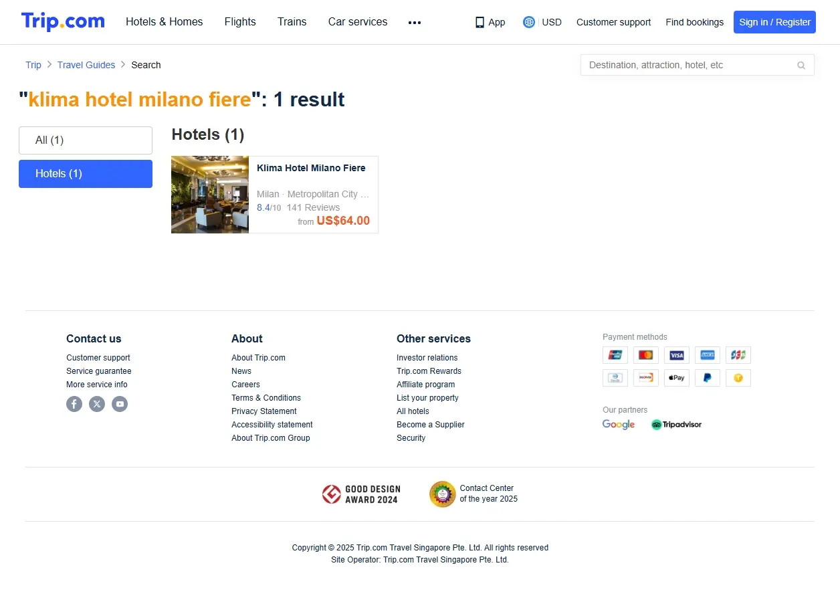840x616 pixels.
Task: Click the JCB payment icon
Action: point(738,355)
